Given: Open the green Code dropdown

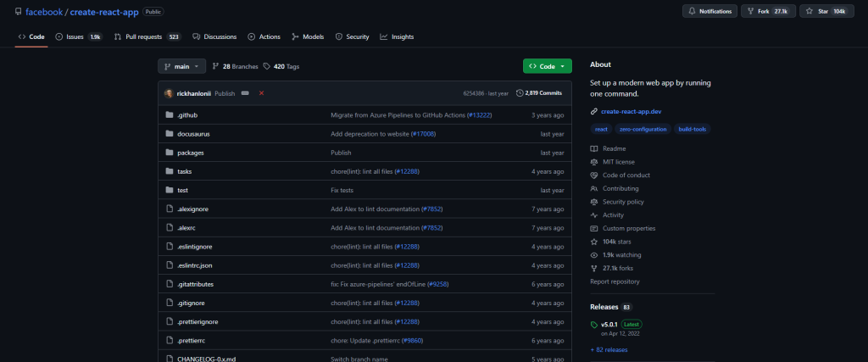Looking at the screenshot, I should pyautogui.click(x=547, y=66).
